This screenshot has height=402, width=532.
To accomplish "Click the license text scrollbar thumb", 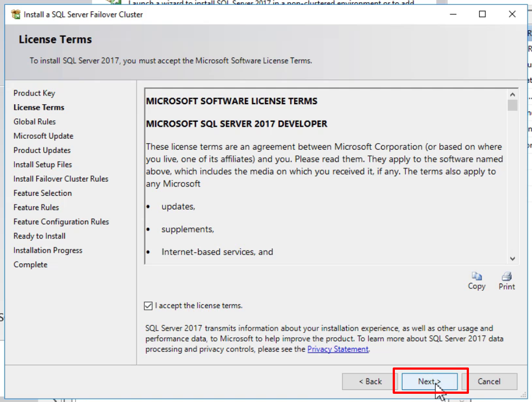I will pyautogui.click(x=512, y=105).
